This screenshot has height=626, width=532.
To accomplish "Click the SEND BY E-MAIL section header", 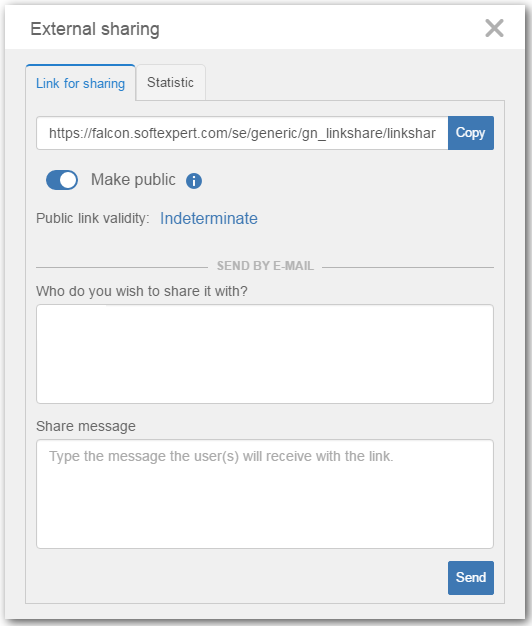I will pyautogui.click(x=265, y=266).
